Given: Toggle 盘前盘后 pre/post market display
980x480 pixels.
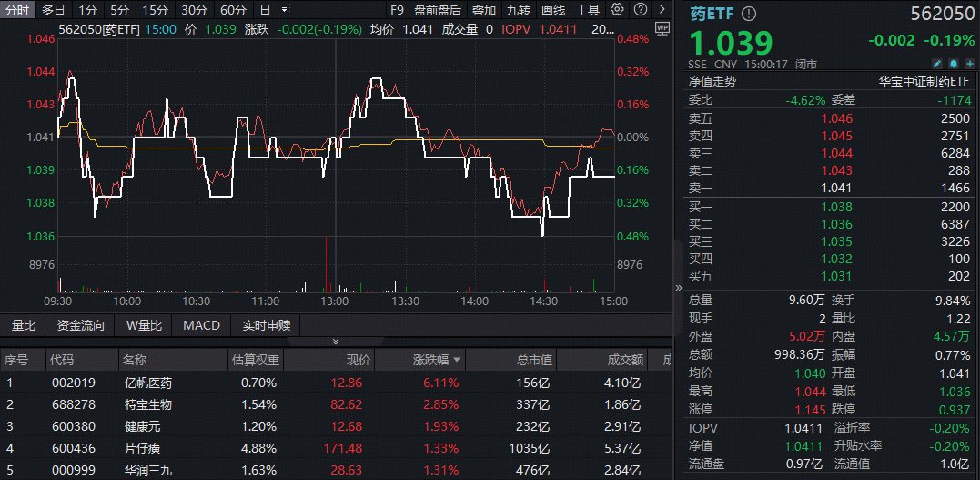Looking at the screenshot, I should pos(437,10).
